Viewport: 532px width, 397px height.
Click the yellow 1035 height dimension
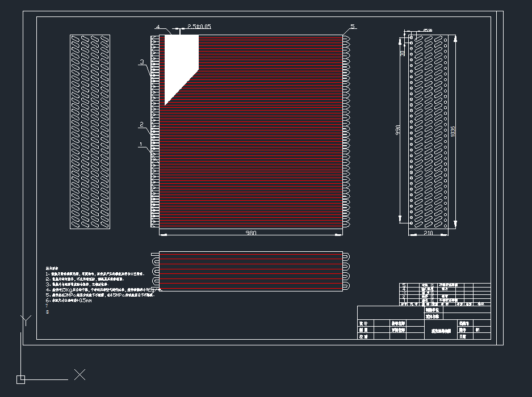[x=453, y=130]
